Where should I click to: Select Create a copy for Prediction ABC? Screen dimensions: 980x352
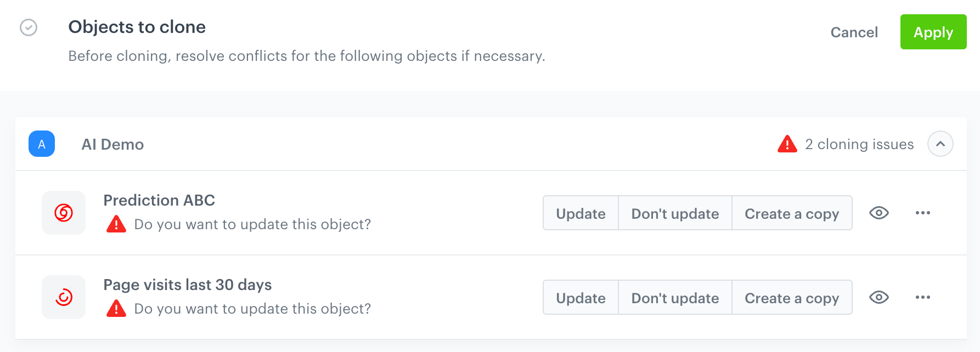click(x=791, y=213)
